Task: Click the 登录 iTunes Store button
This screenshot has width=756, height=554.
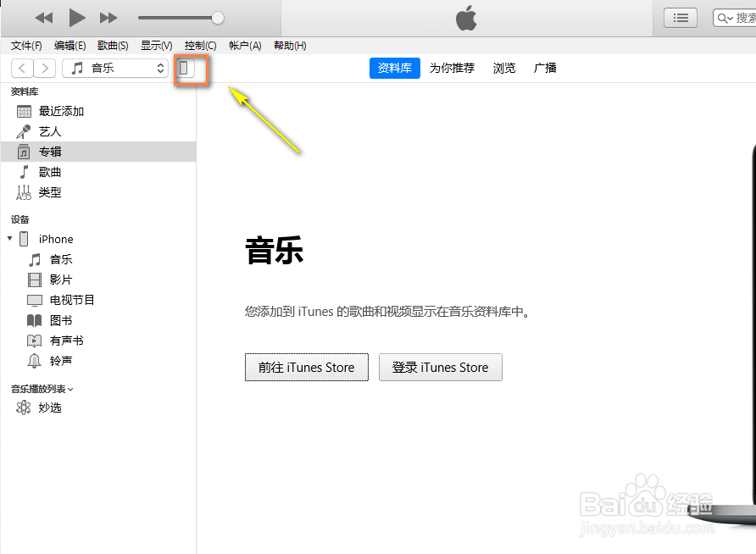Action: (x=440, y=367)
